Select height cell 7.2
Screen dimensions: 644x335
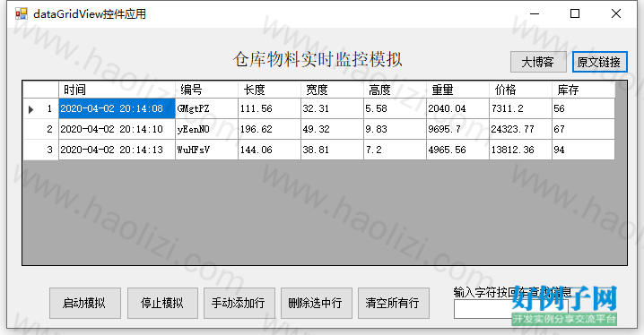[396, 150]
